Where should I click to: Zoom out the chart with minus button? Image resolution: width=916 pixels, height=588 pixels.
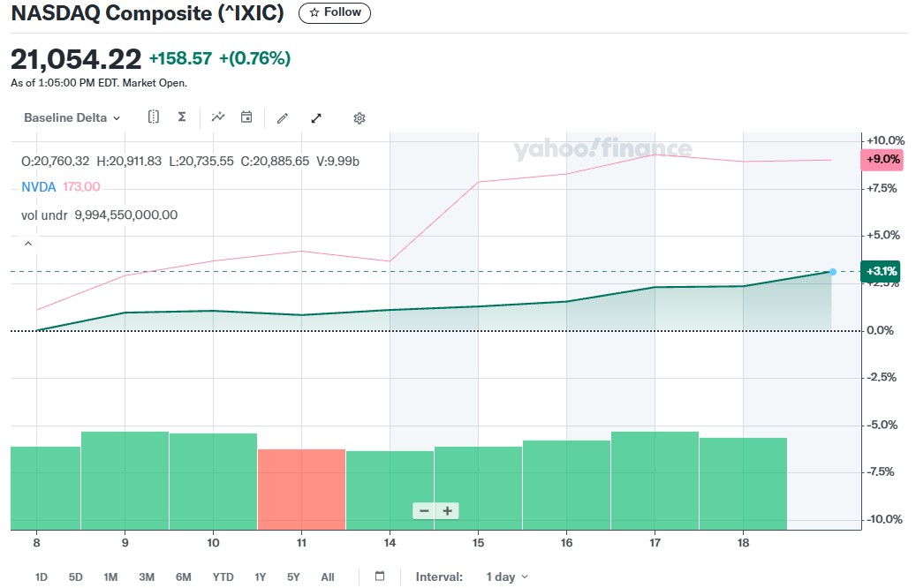[x=424, y=511]
